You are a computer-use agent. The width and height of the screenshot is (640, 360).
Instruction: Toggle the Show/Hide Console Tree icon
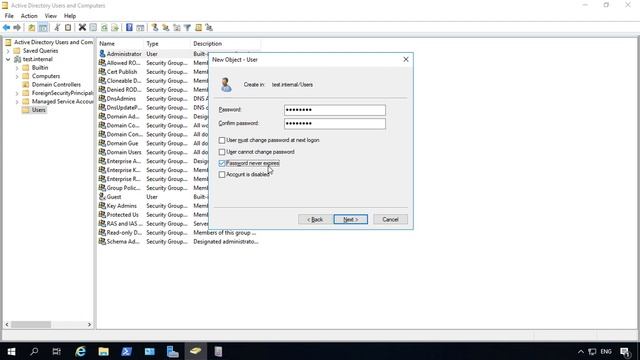43,27
